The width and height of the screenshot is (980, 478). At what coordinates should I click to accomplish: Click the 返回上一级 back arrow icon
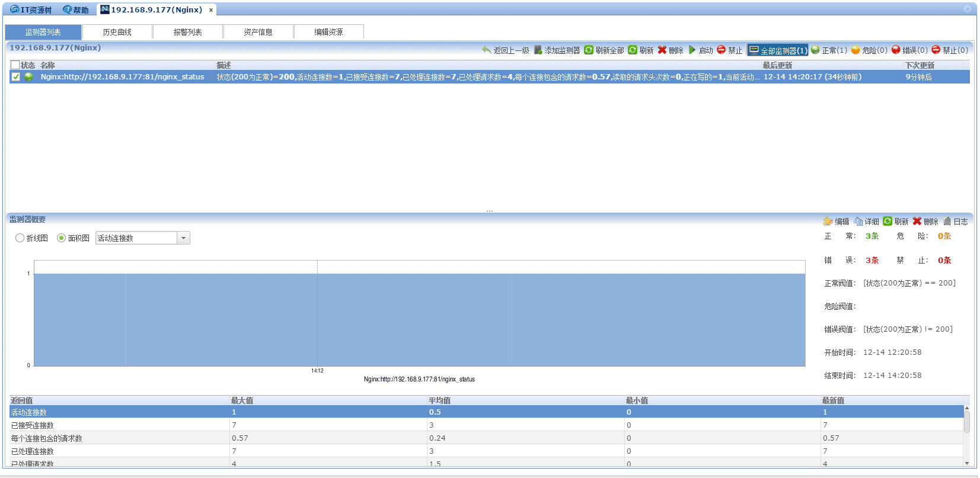coord(487,50)
